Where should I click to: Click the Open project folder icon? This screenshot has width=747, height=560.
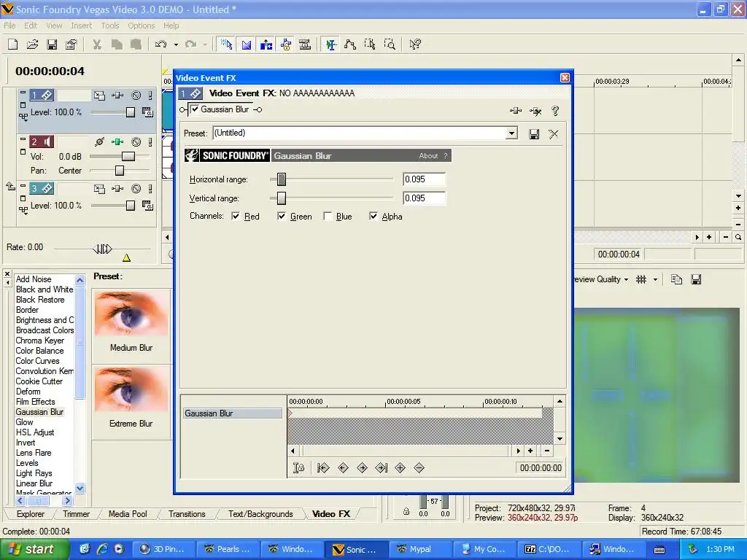[x=32, y=44]
